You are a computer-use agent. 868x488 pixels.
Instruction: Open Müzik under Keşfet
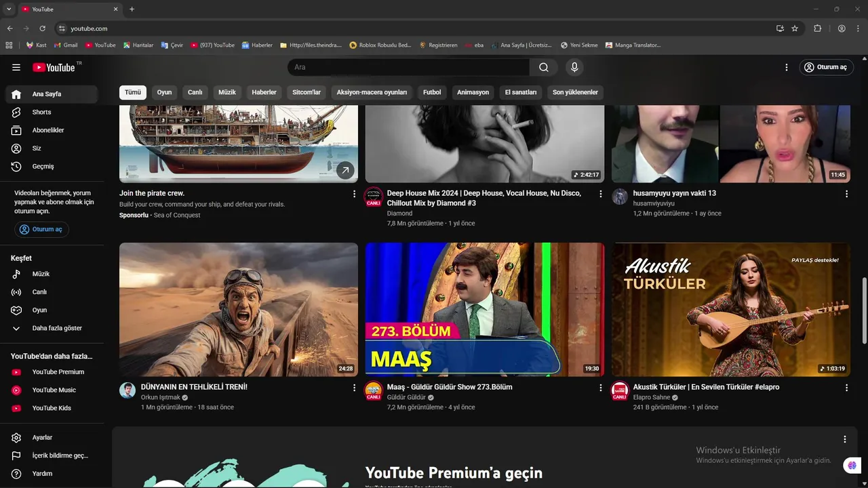(x=52, y=274)
